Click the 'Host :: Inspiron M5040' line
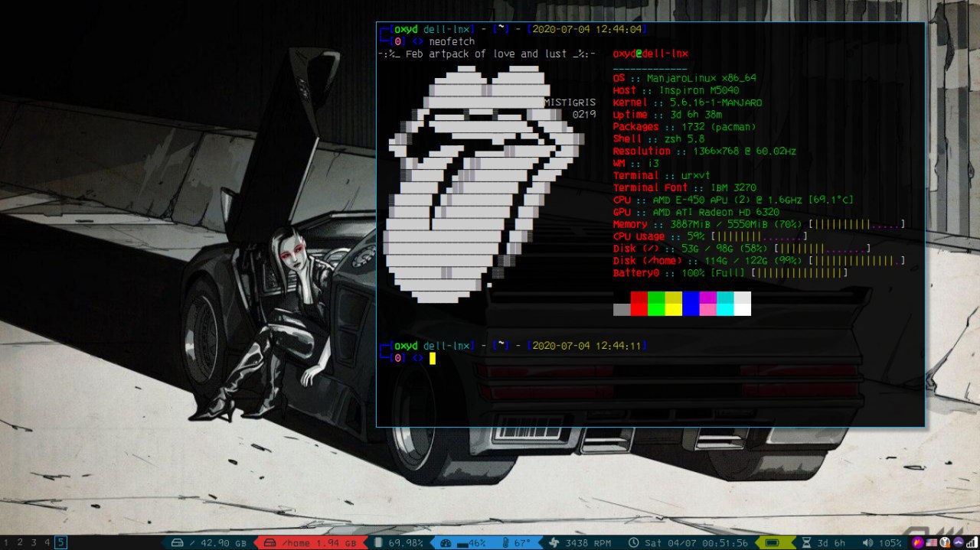The width and height of the screenshot is (980, 550). pos(676,90)
